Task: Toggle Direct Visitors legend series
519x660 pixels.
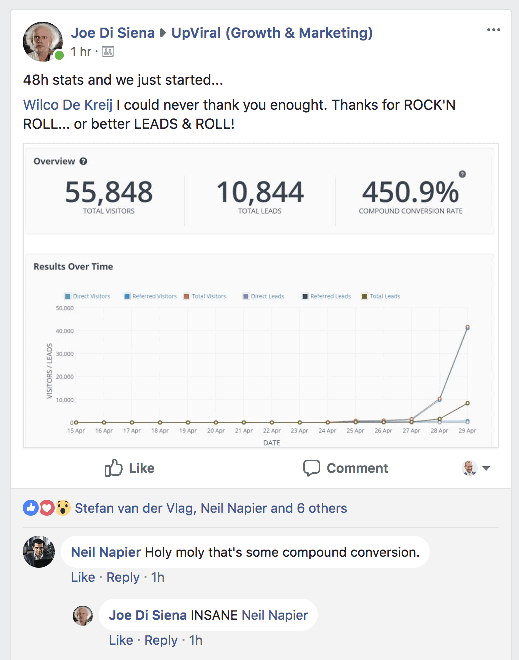Action: 87,296
